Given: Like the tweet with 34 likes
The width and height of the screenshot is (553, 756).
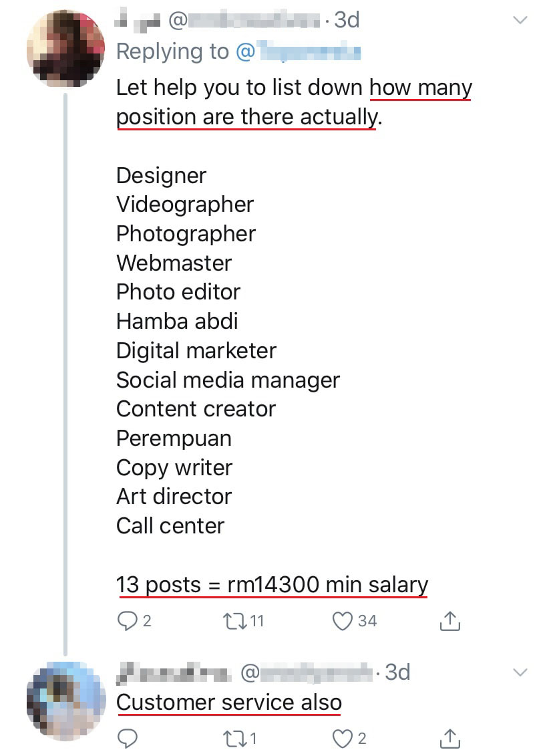Looking at the screenshot, I should [343, 622].
